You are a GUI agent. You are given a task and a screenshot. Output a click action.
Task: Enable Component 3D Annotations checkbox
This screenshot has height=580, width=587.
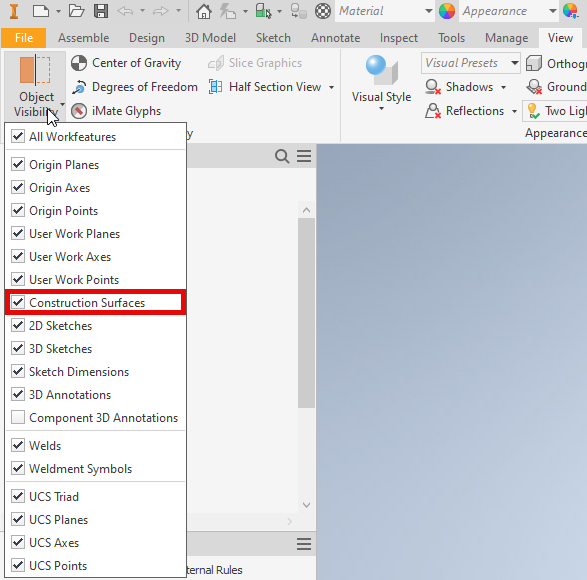point(18,417)
